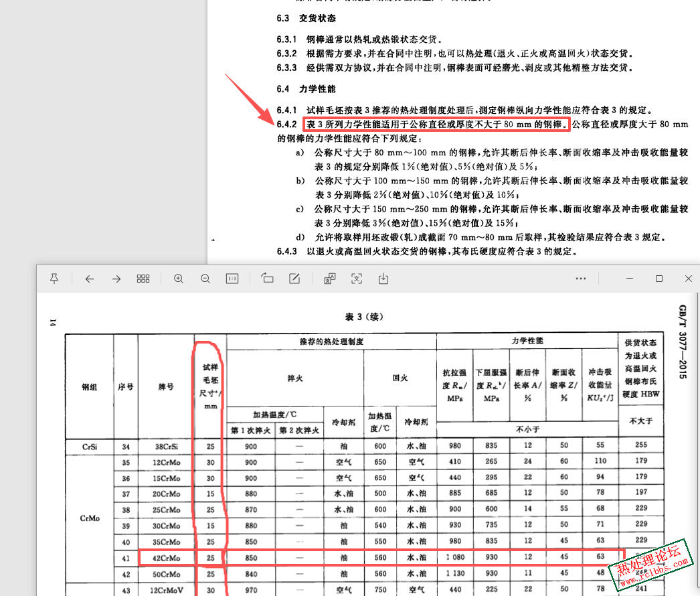Open the more options menu (three dots)
The width and height of the screenshot is (700, 596).
coord(581,279)
